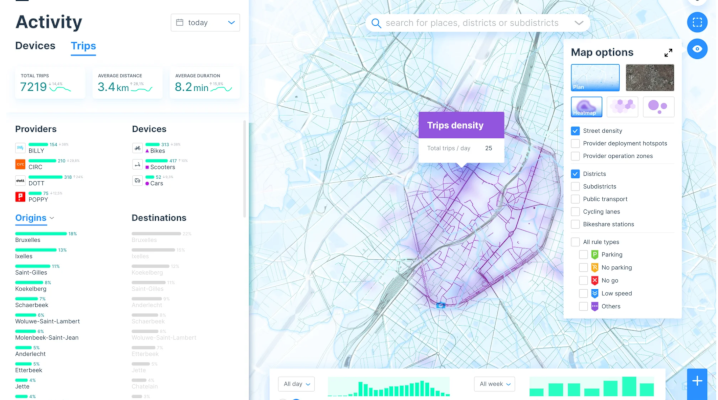Viewport: 718px width, 400px height.
Task: Switch to the Devices tab
Action: click(35, 46)
